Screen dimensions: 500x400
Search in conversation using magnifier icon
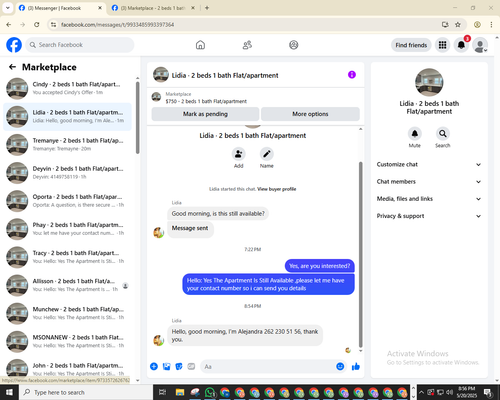pos(443,134)
